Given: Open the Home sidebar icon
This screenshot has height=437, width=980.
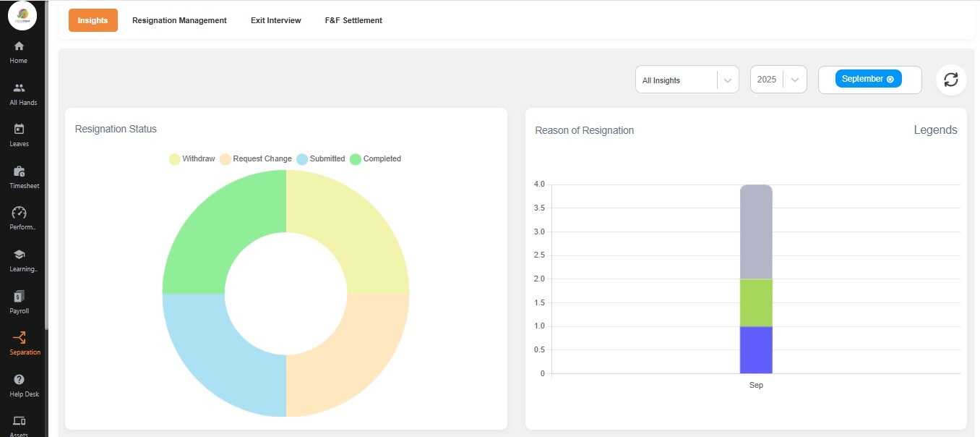Looking at the screenshot, I should point(19,46).
